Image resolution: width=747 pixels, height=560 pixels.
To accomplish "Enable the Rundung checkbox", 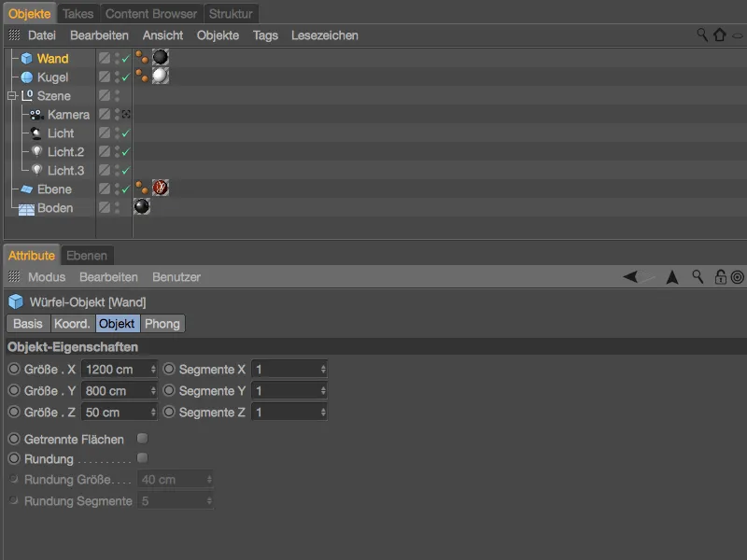I will tap(142, 457).
